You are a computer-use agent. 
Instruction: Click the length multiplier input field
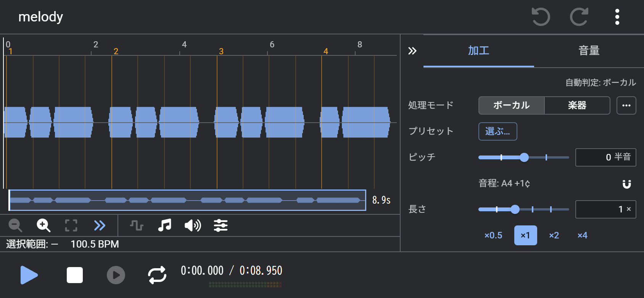(x=606, y=209)
